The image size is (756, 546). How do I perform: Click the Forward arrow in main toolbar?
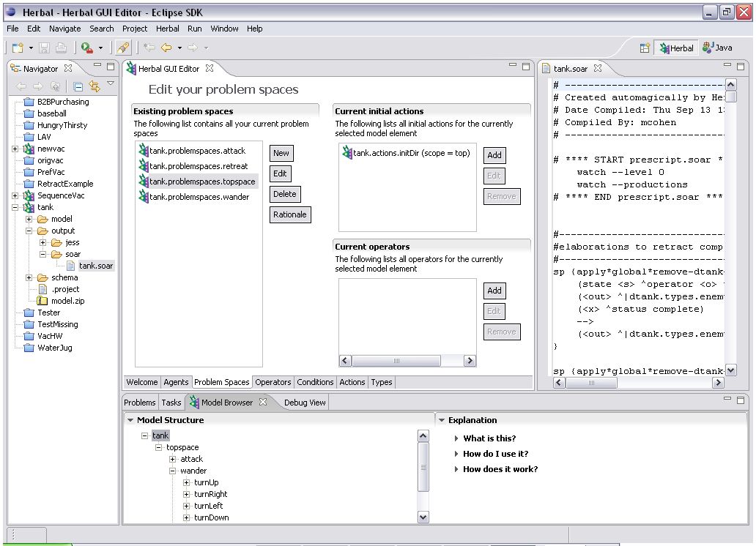(x=193, y=48)
